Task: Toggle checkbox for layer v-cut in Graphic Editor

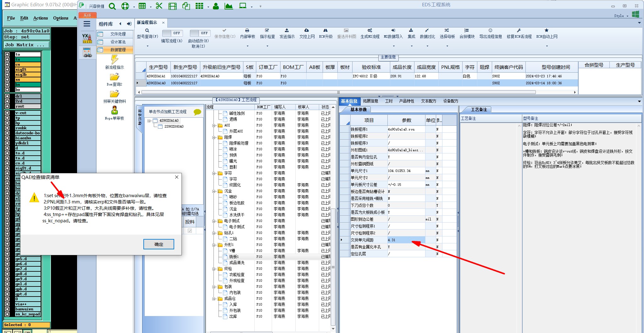Action: [x=8, y=113]
